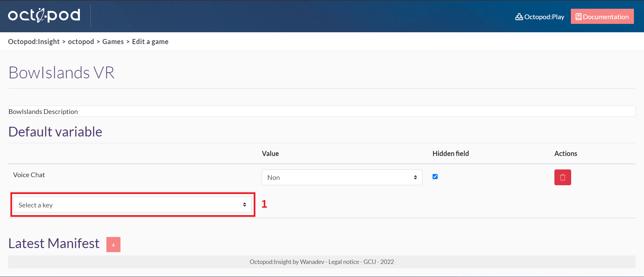Click the Latest Manifest heading
644x277 pixels.
(x=54, y=243)
